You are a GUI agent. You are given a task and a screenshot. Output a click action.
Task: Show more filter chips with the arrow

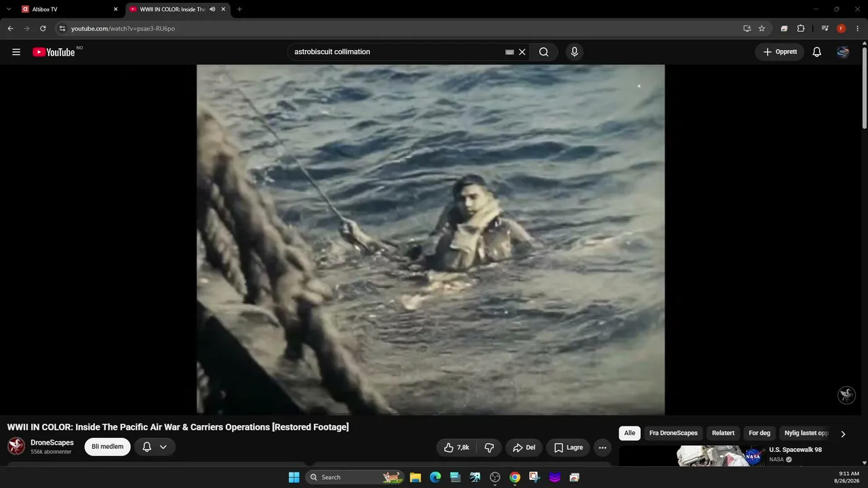pos(843,434)
